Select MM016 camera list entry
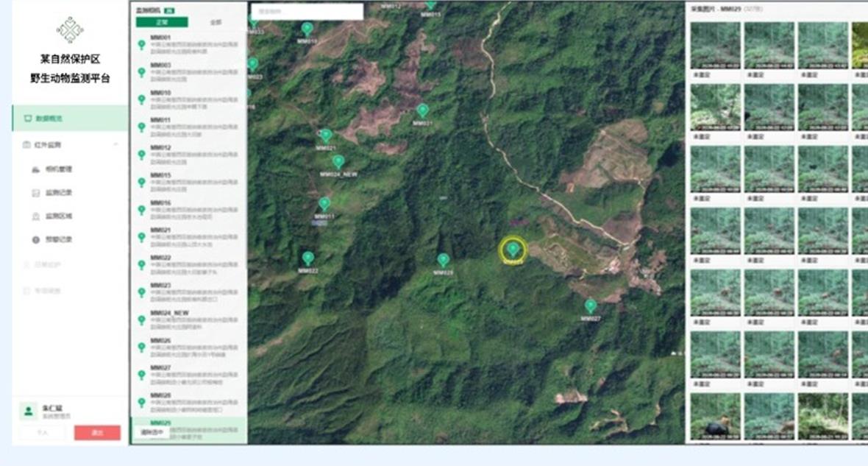 pyautogui.click(x=188, y=210)
